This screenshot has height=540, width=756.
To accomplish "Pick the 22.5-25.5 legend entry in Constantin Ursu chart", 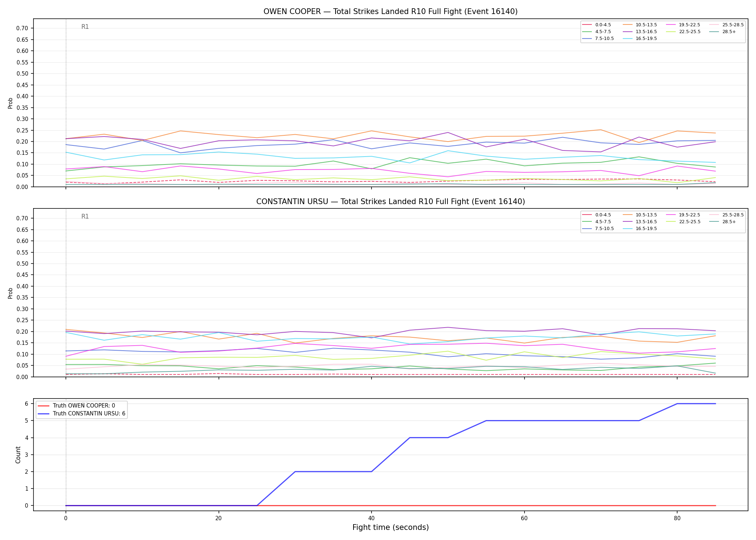I will (x=683, y=222).
